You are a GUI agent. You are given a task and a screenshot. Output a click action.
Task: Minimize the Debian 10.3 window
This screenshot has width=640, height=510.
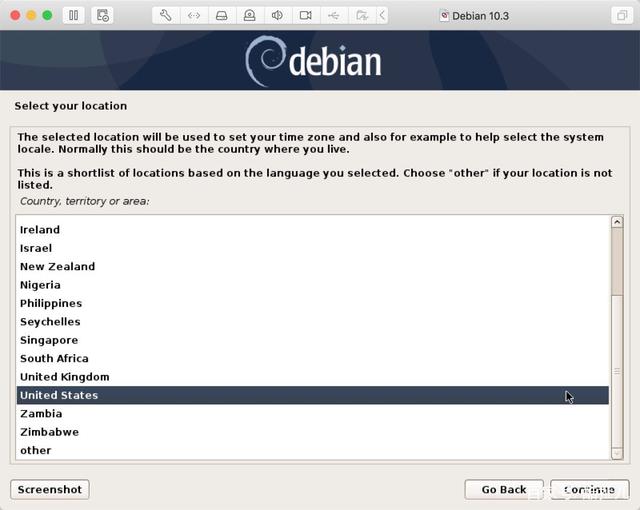pos(31,16)
